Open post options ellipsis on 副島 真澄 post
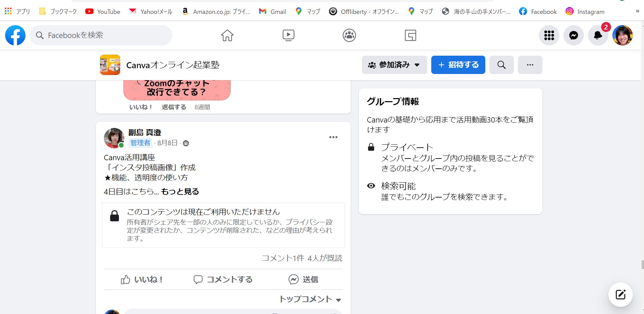The width and height of the screenshot is (644, 314). [333, 137]
